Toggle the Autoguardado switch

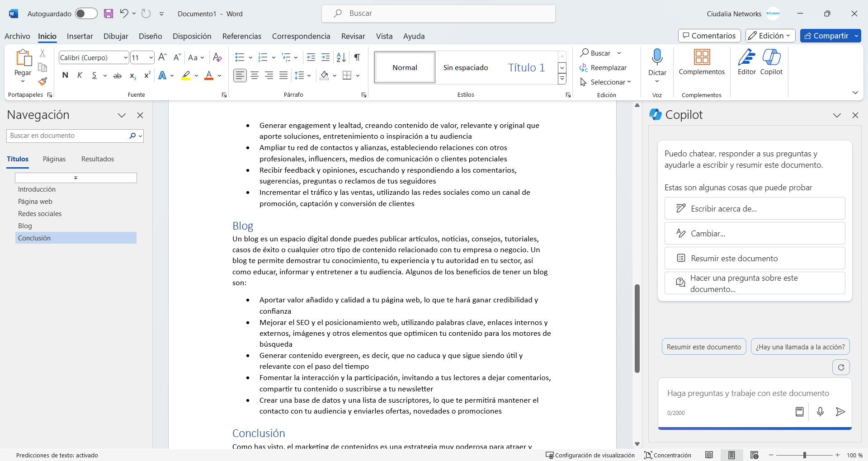86,14
